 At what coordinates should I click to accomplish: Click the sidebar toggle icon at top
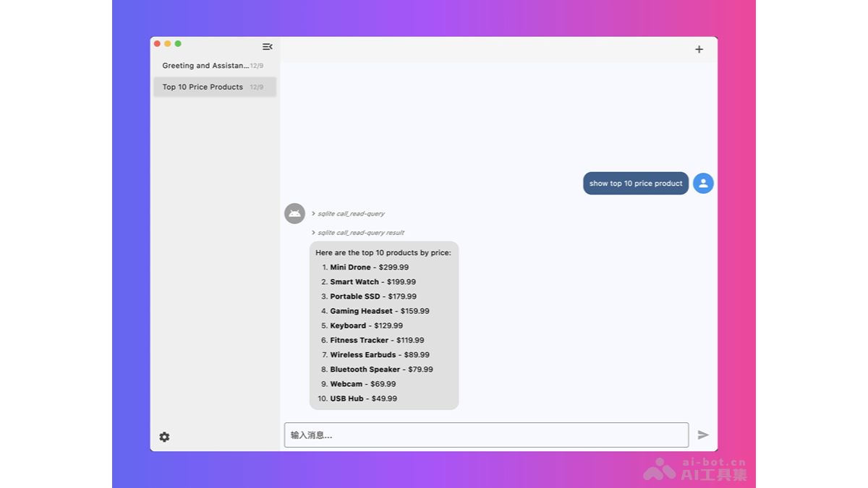point(267,46)
